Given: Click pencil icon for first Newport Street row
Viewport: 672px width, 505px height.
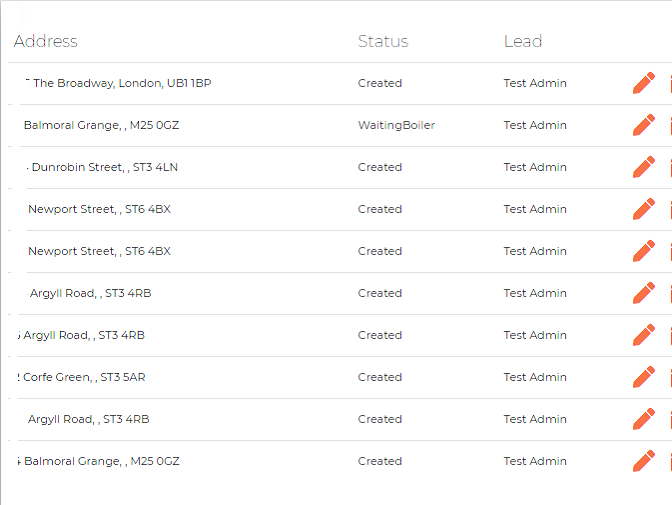Looking at the screenshot, I should click(644, 209).
